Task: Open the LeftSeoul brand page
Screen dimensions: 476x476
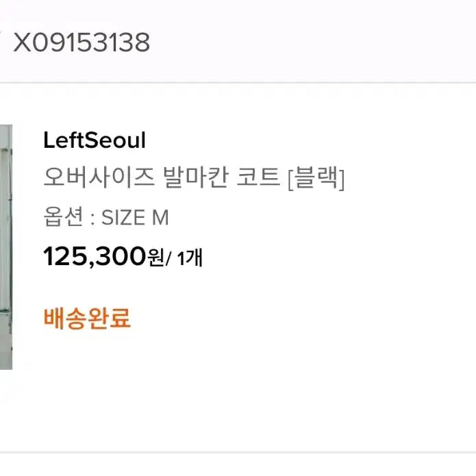Action: tap(95, 140)
